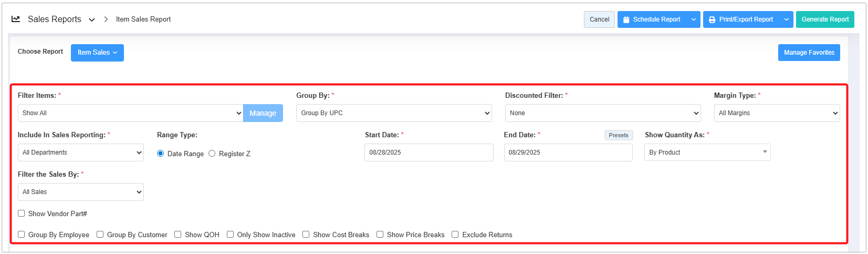Expand the Sales Reports chevron menu
The height and width of the screenshot is (254, 868).
(x=92, y=19)
